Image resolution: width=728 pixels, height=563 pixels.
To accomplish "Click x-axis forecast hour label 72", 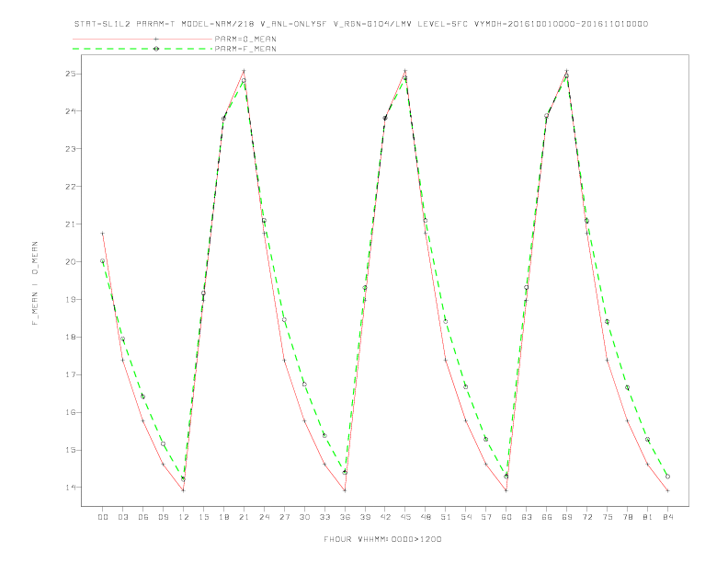I will (586, 517).
